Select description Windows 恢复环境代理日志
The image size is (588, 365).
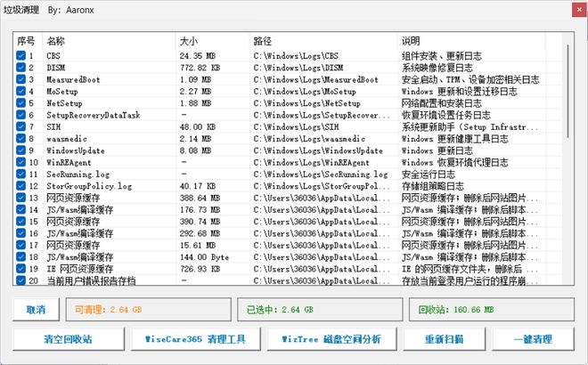coord(455,162)
